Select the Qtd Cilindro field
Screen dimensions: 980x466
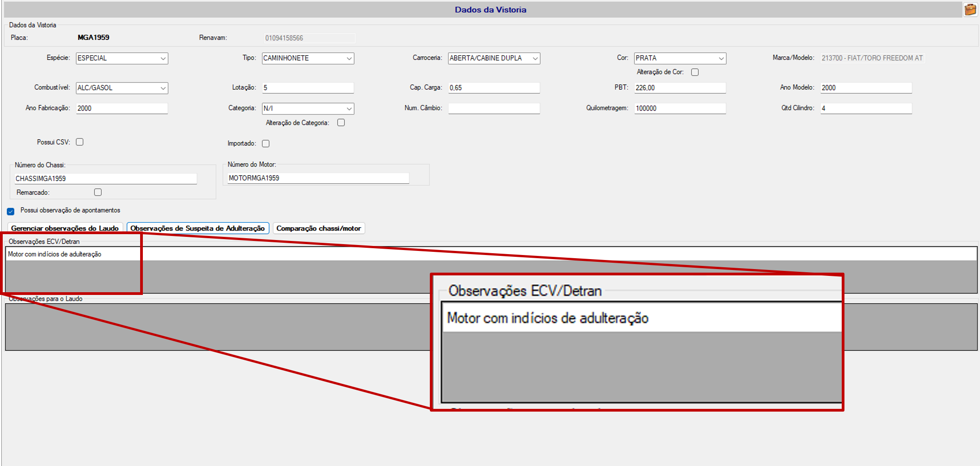coord(866,108)
